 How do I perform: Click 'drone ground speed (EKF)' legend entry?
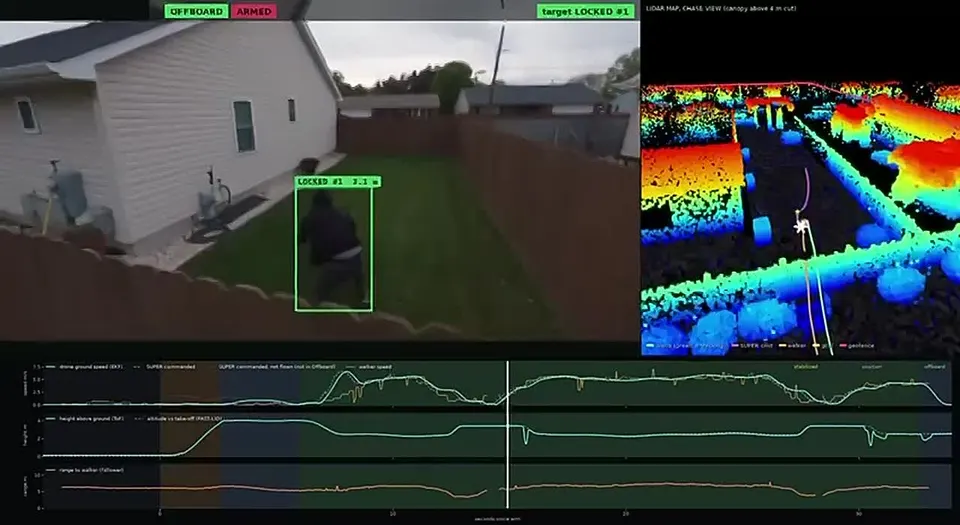tap(85, 367)
